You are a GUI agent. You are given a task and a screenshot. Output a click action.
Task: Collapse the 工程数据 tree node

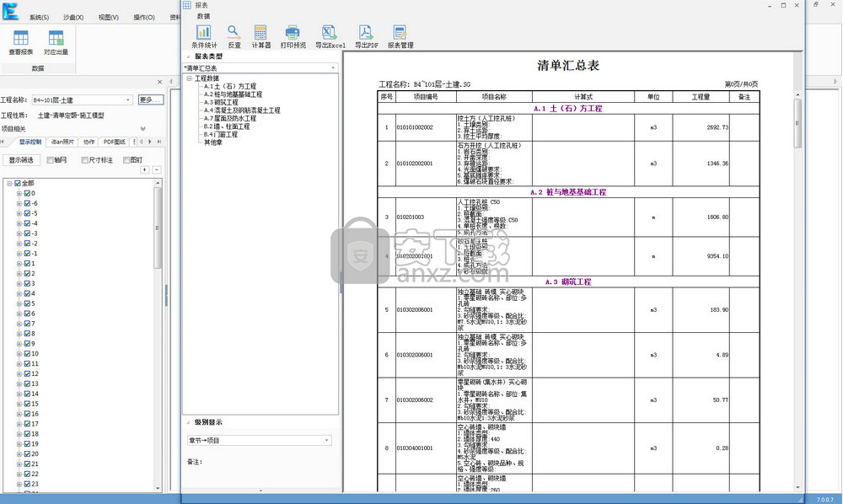pos(189,78)
